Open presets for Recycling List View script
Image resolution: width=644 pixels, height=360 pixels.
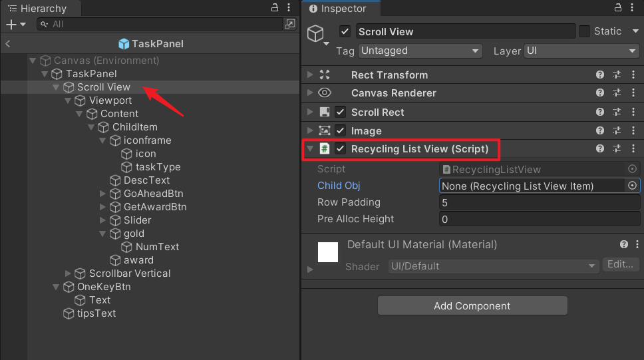pyautogui.click(x=617, y=148)
